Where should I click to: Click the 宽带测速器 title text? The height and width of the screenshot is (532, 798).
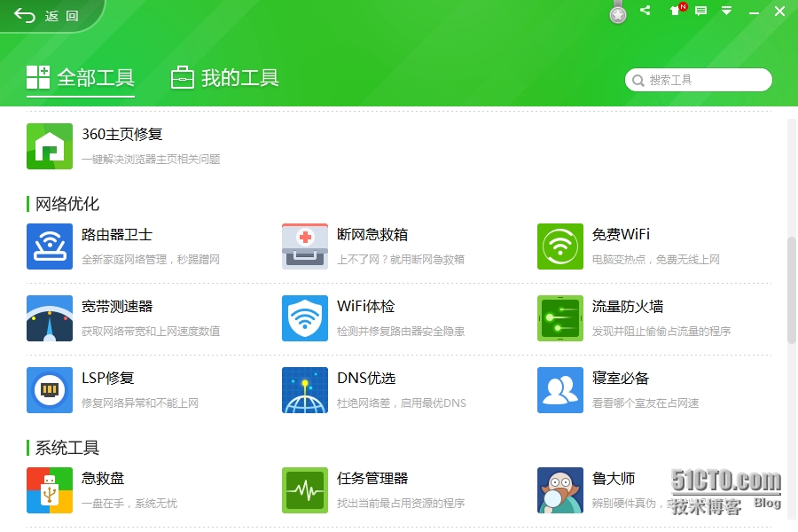tap(117, 307)
